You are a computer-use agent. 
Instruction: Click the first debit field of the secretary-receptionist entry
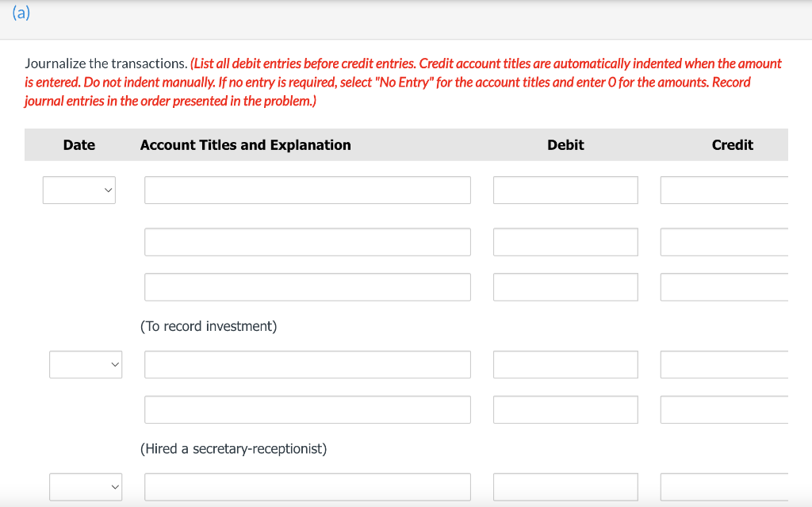565,364
